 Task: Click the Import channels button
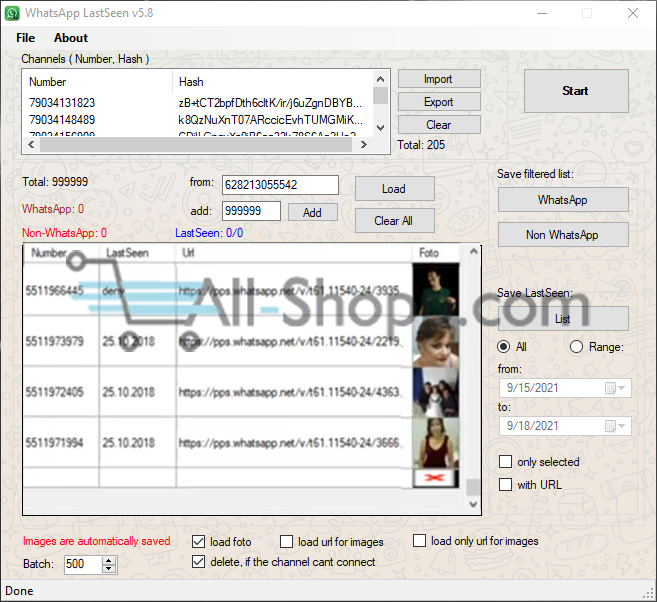[x=438, y=79]
